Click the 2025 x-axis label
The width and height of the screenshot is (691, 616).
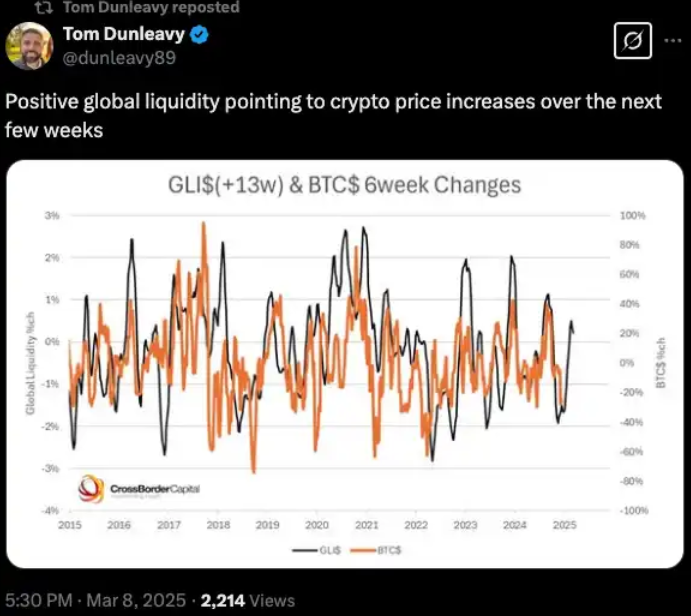565,525
